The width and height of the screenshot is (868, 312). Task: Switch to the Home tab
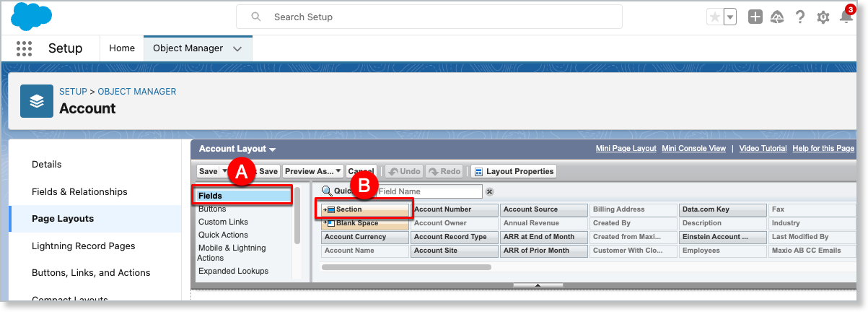122,48
